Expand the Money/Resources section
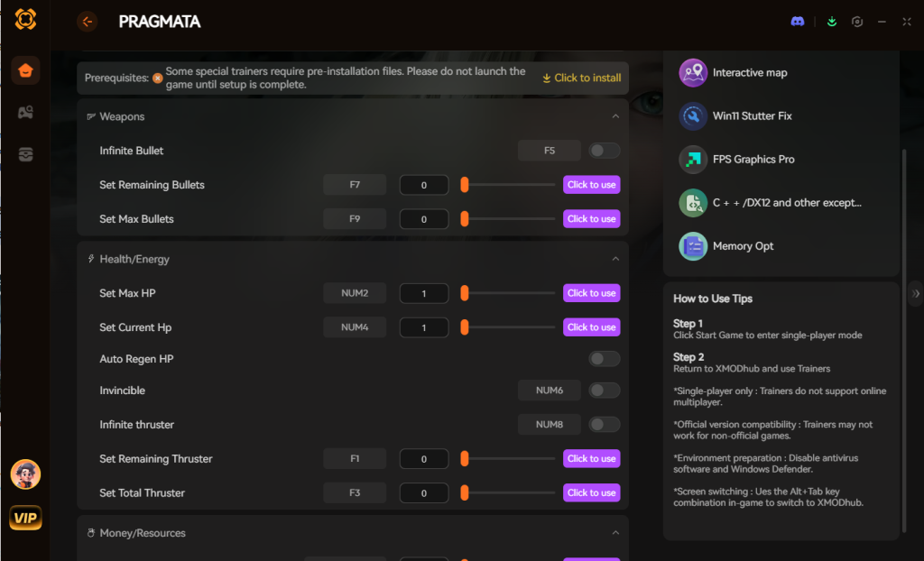Image resolution: width=924 pixels, height=561 pixels. click(x=615, y=533)
